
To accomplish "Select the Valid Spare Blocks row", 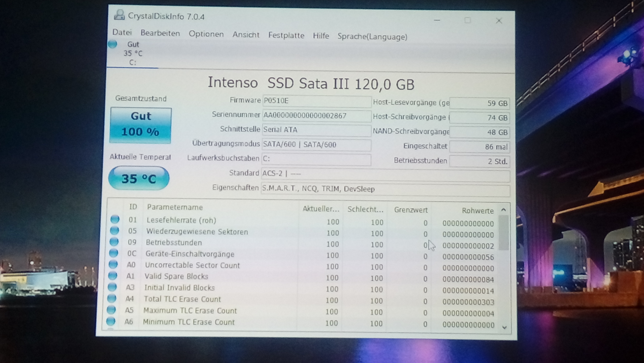I will 176,276.
